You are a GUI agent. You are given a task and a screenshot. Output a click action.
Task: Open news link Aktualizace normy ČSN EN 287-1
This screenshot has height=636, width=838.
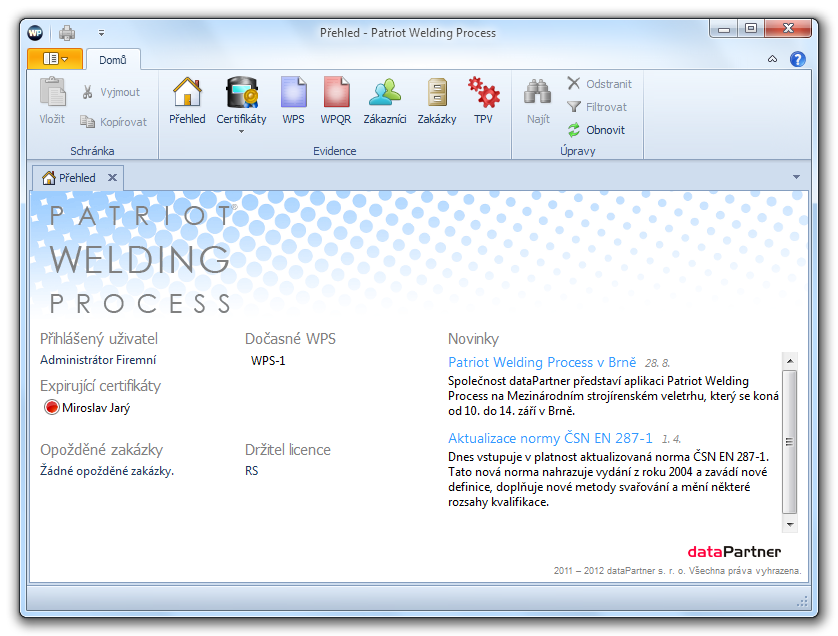tap(550, 438)
